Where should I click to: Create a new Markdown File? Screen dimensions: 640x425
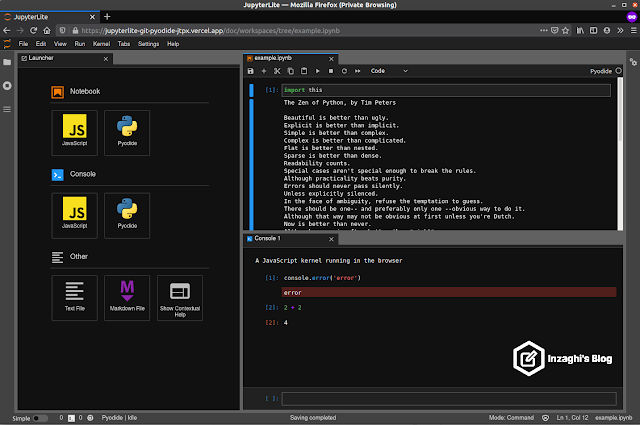[x=127, y=298]
